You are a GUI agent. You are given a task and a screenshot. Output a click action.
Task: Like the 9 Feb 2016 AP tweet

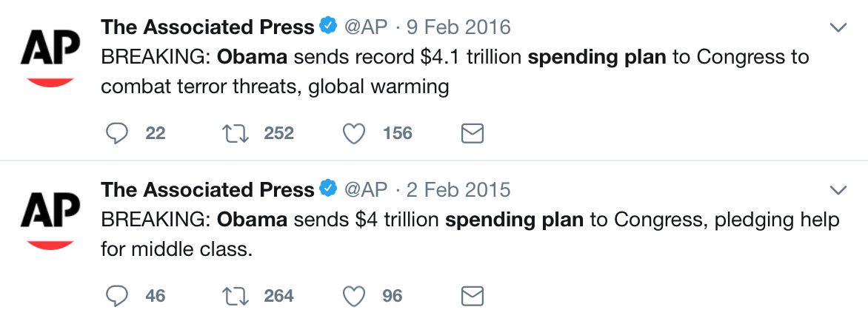click(354, 133)
